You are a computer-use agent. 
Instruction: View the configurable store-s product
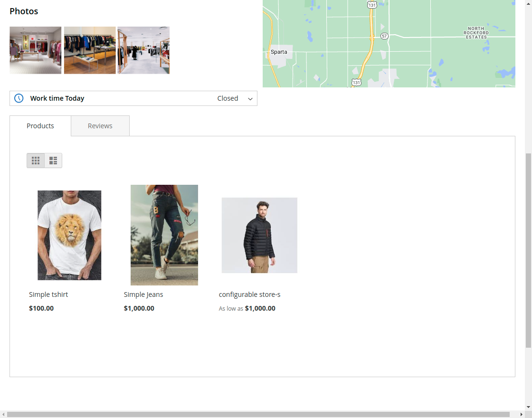pos(249,294)
